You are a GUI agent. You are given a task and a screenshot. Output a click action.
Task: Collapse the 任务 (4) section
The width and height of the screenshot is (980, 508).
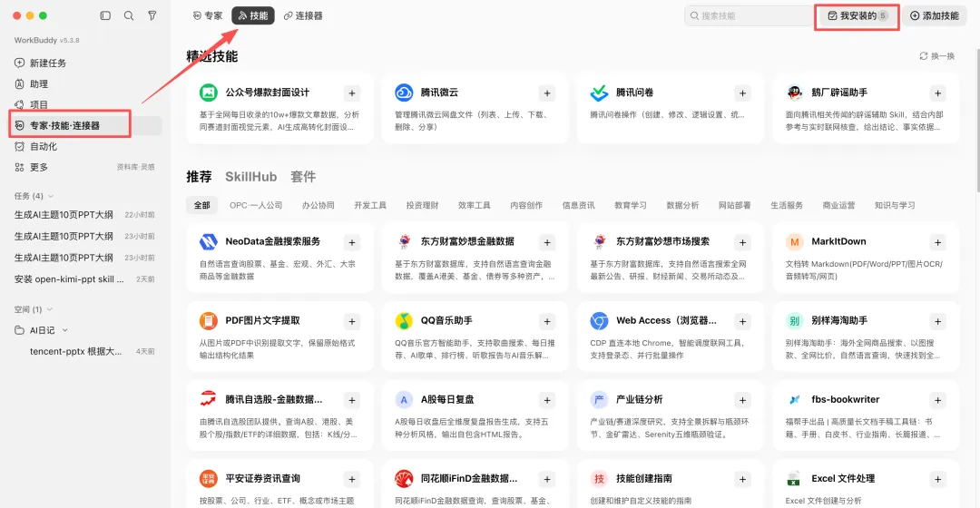point(51,196)
